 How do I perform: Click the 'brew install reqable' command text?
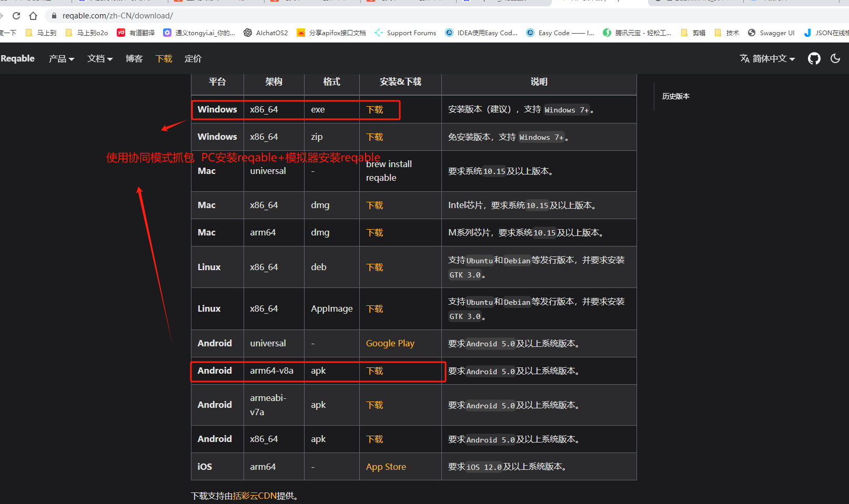click(x=389, y=171)
